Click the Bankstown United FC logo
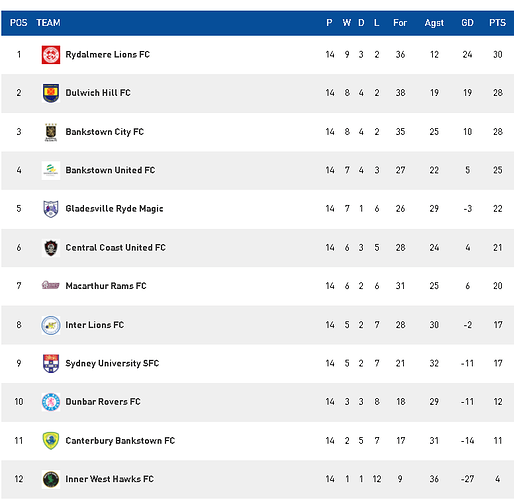 (51, 170)
